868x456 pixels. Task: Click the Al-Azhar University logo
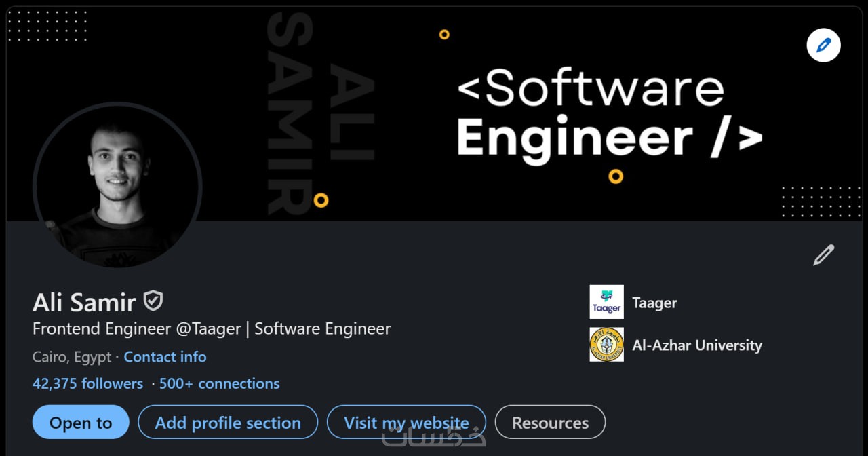[x=606, y=345]
